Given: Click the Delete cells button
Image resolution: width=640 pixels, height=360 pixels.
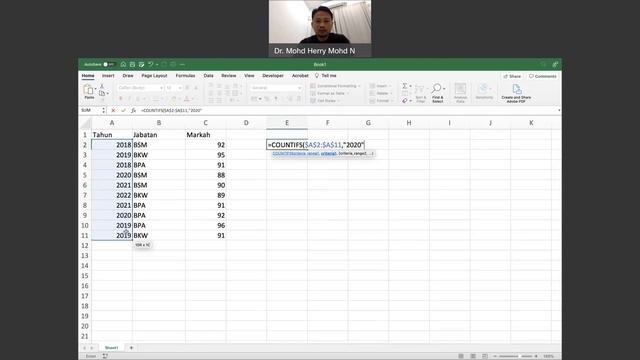Looking at the screenshot, I should (x=380, y=93).
